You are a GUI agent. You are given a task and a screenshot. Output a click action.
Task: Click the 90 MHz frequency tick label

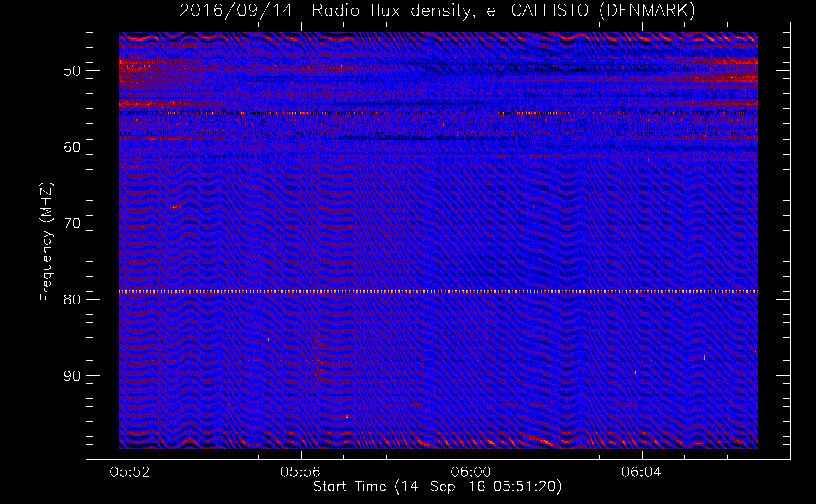coord(72,376)
